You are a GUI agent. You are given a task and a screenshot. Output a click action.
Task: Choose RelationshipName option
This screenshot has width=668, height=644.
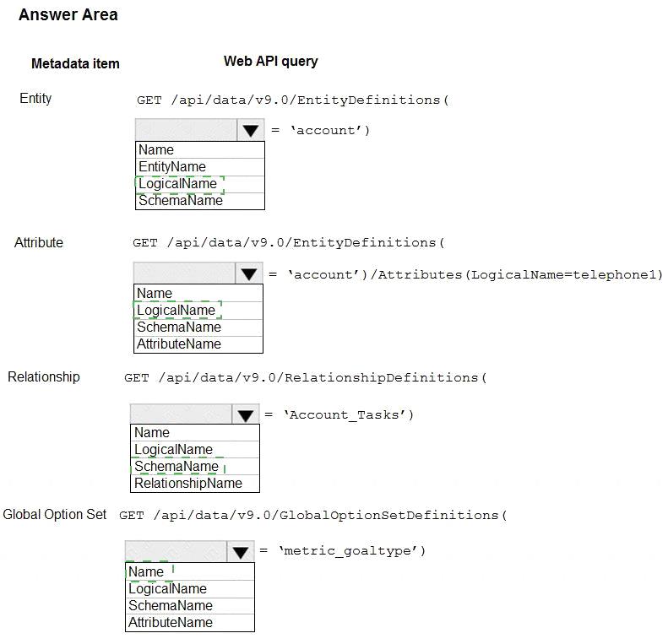click(x=195, y=484)
